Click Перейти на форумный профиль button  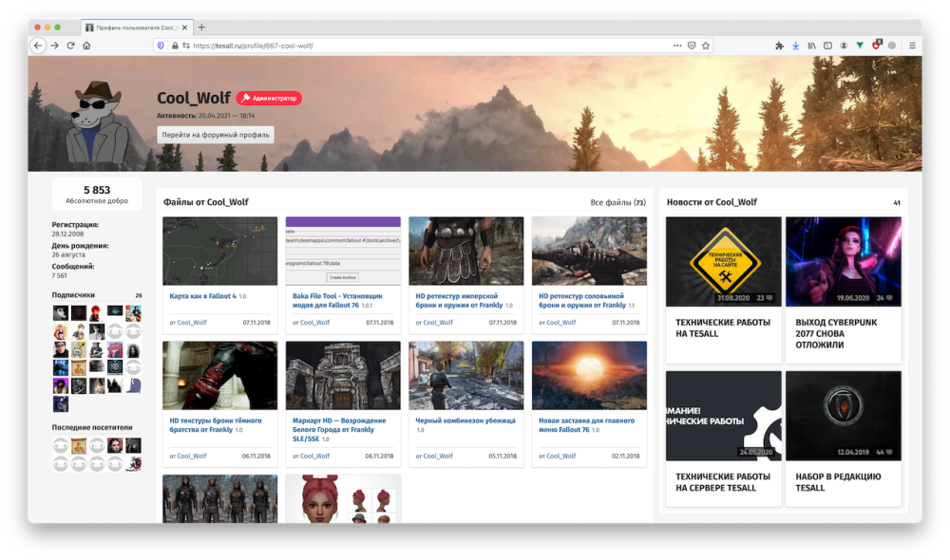(x=216, y=135)
